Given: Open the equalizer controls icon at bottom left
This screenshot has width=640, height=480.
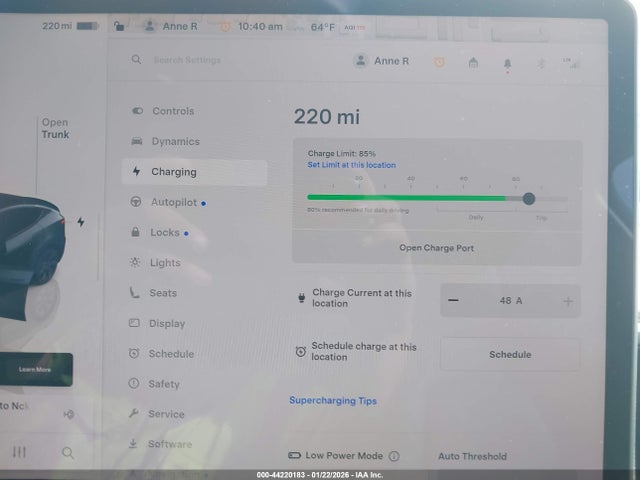Looking at the screenshot, I should (19, 452).
